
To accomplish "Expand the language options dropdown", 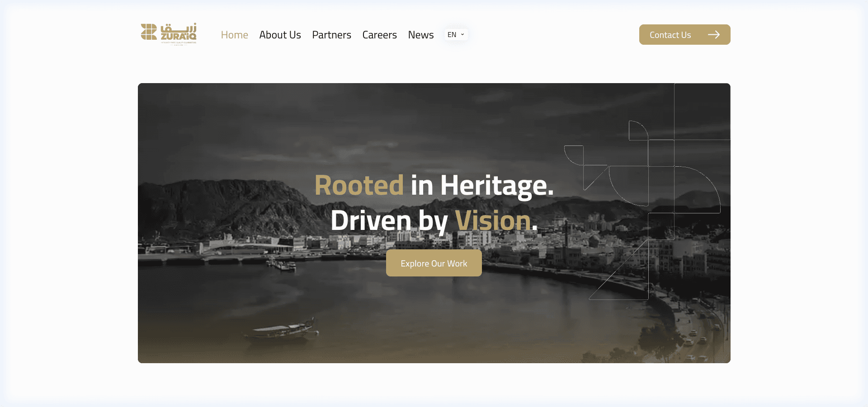I will click(x=455, y=34).
